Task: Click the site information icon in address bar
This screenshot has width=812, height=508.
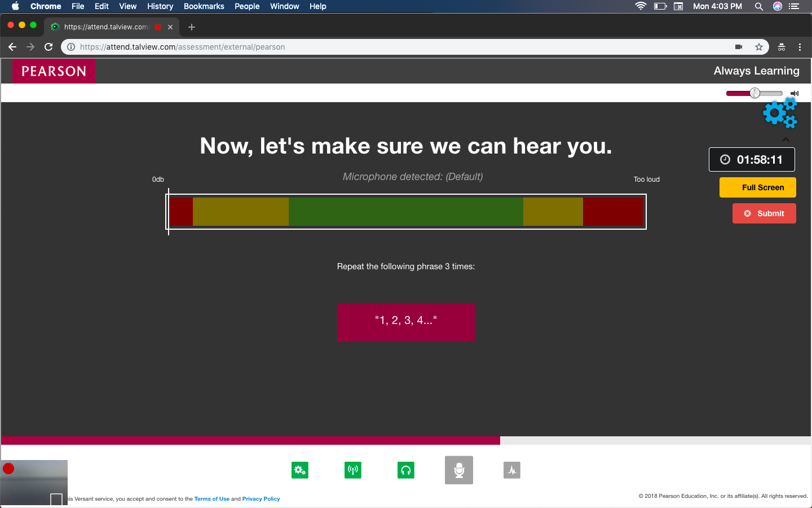Action: coord(71,47)
